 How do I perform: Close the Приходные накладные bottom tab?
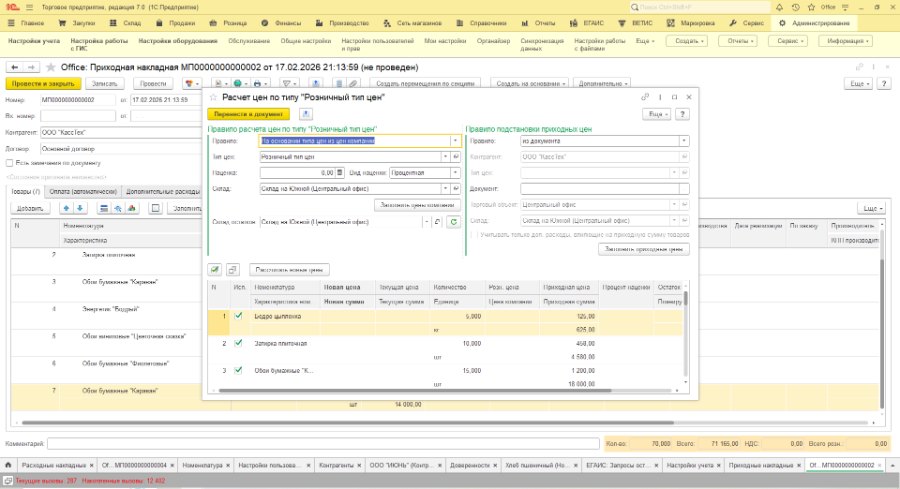(x=801, y=465)
